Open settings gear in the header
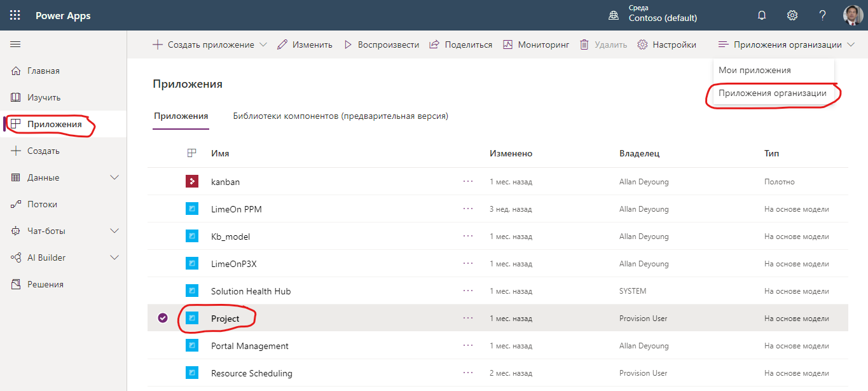 792,16
